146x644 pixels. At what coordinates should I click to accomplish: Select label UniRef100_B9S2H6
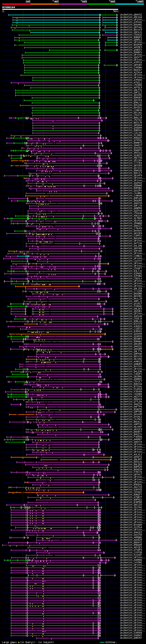tap(131, 105)
